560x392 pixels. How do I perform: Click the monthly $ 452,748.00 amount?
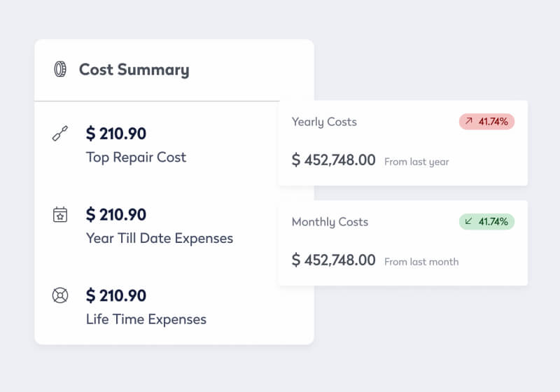pyautogui.click(x=334, y=260)
